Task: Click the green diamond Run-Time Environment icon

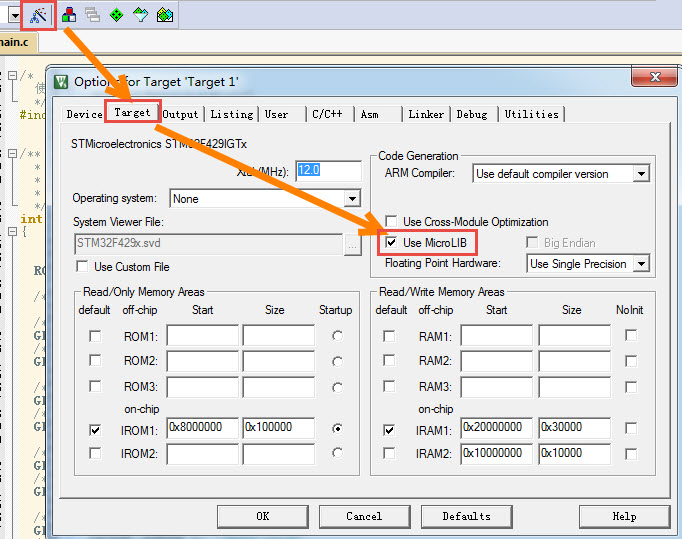Action: (116, 15)
